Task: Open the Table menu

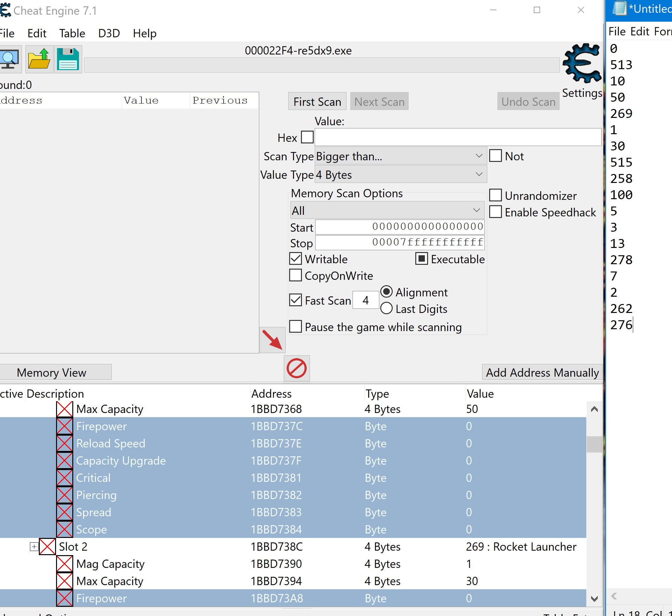Action: 72,33
